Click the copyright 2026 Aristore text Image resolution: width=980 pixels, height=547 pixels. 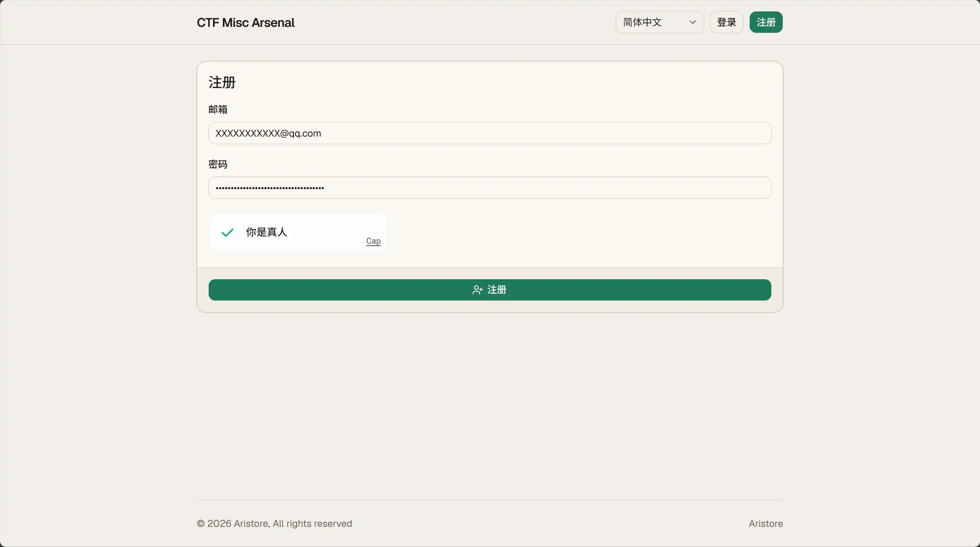click(x=274, y=523)
